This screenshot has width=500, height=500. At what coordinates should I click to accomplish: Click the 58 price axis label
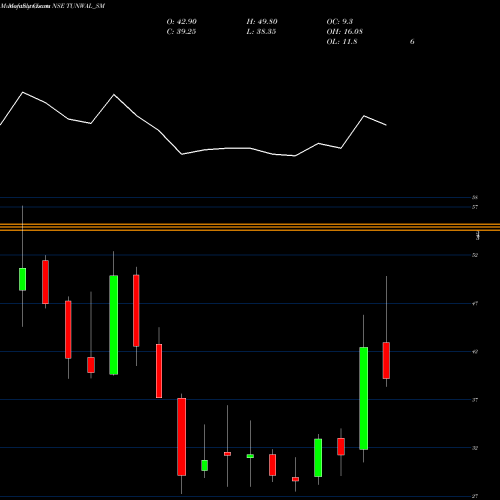point(475,197)
